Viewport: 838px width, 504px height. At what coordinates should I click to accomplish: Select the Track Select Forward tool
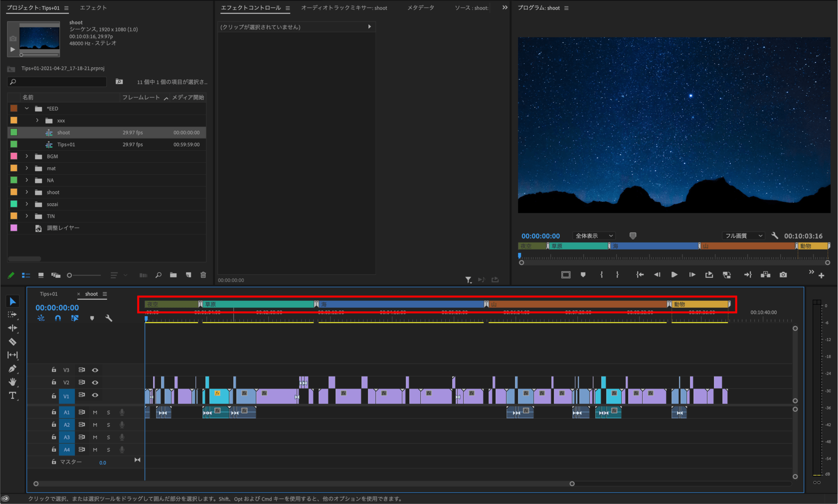click(12, 315)
